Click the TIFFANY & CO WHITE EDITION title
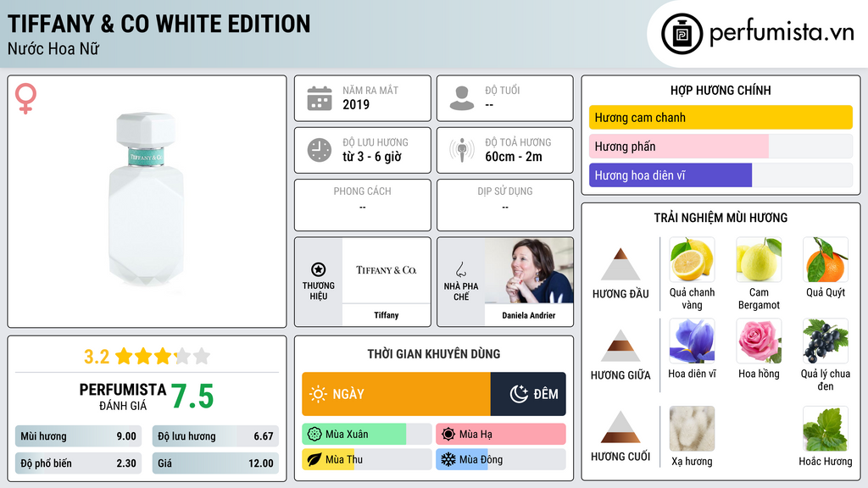Image resolution: width=868 pixels, height=488 pixels. (159, 24)
